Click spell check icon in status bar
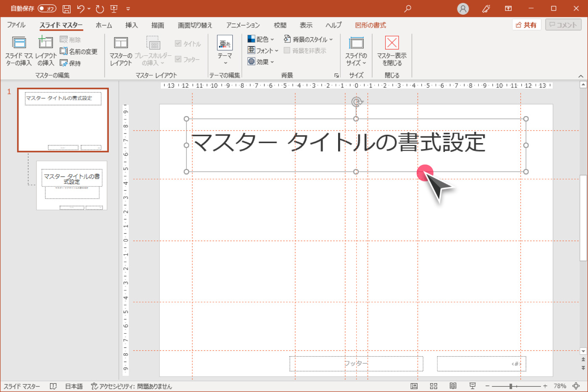Image resolution: width=588 pixels, height=392 pixels. (53, 386)
